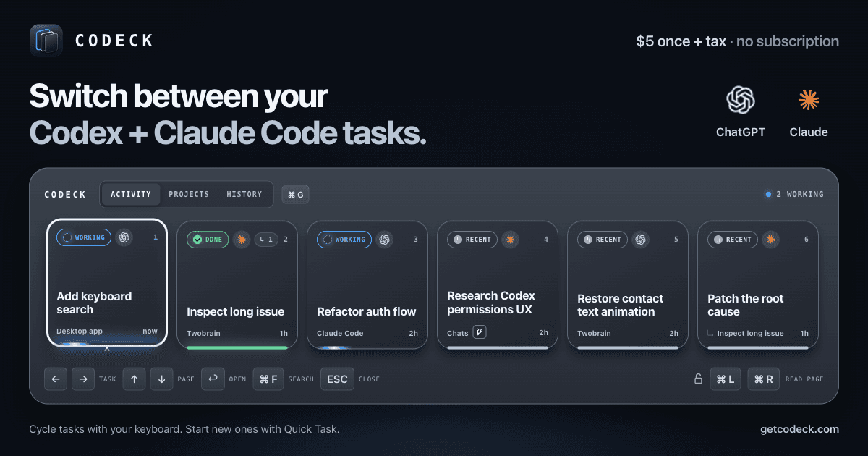The width and height of the screenshot is (868, 456).
Task: Click the right arrow task key
Action: [x=83, y=379]
